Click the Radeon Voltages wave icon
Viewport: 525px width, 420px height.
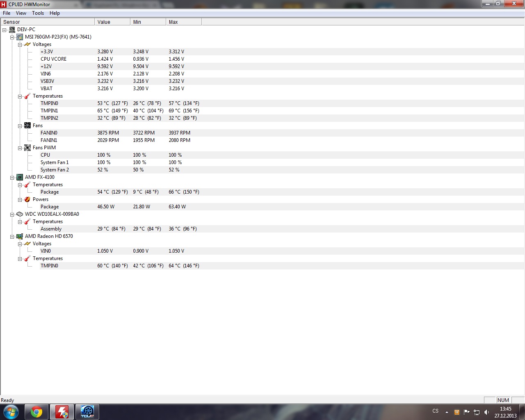click(x=27, y=244)
